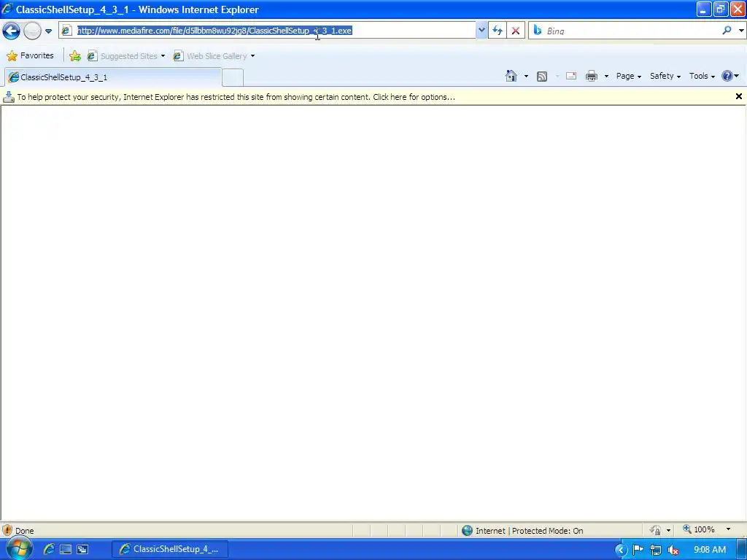Expand the address bar history dropdown
The image size is (747, 560).
481,31
